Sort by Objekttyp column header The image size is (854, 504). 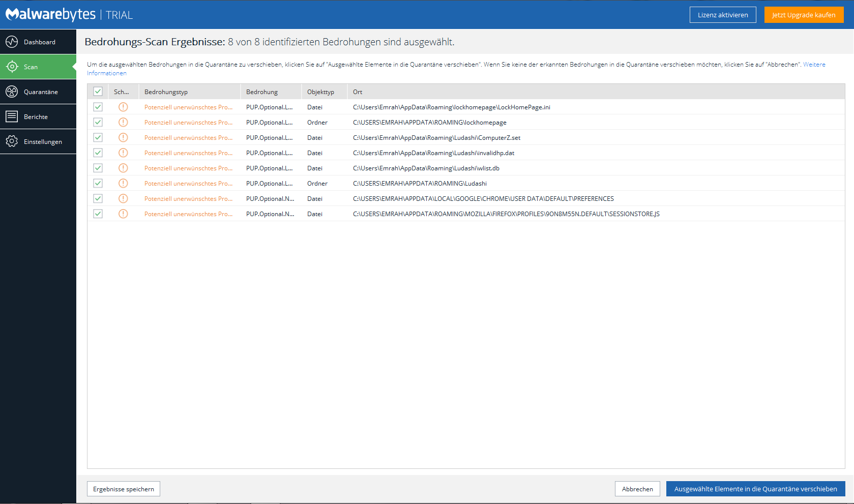(325, 92)
